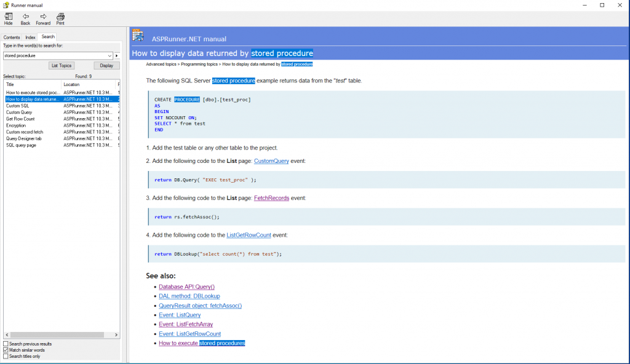The image size is (630, 364).
Task: Uncheck 'Match similar words' checkbox
Action: click(x=6, y=350)
